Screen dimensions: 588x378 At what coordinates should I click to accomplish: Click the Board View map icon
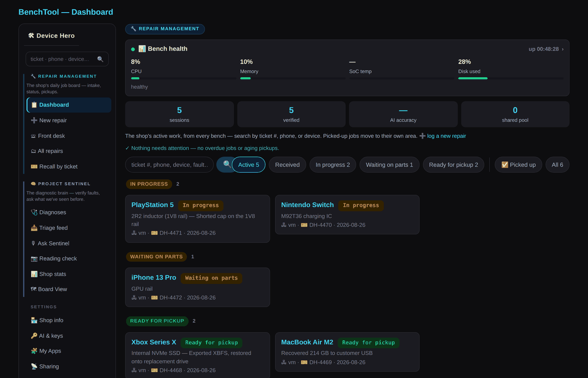[33, 289]
